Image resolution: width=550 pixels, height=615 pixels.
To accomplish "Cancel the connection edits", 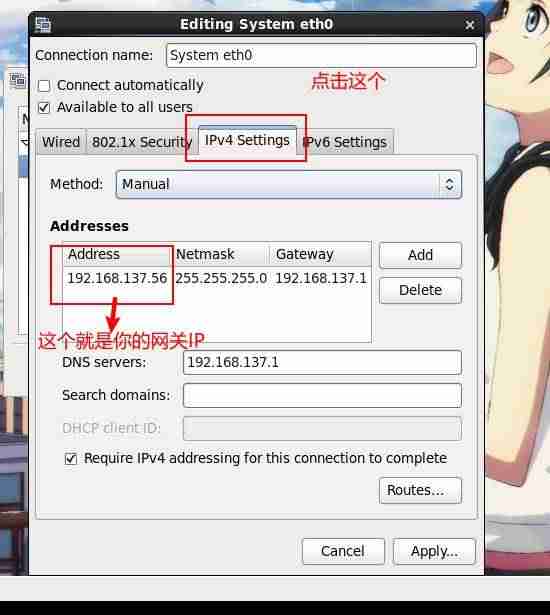I will pos(343,551).
